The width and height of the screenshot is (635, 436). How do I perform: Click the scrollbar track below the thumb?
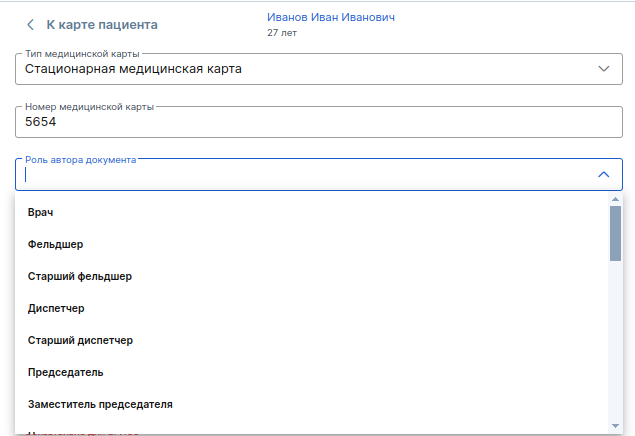click(615, 340)
